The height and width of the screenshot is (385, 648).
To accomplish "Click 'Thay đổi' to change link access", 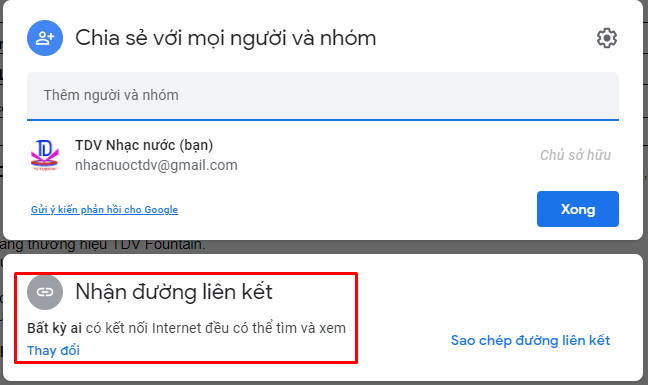I will [53, 350].
